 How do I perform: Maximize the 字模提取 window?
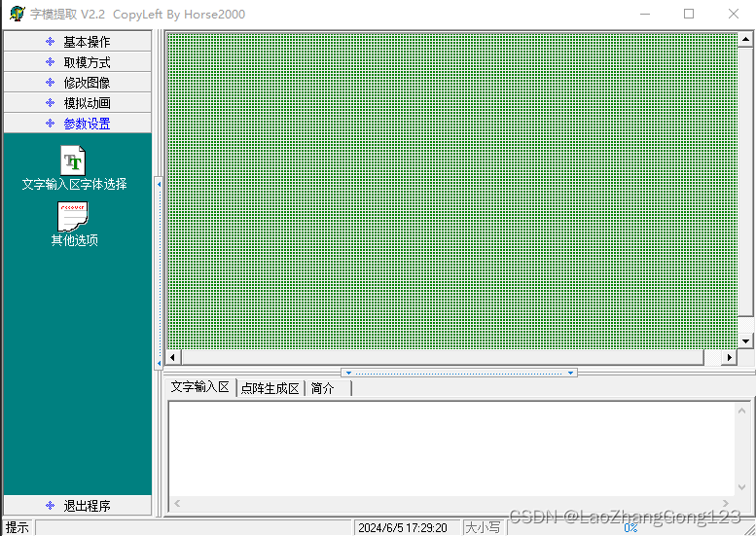689,14
